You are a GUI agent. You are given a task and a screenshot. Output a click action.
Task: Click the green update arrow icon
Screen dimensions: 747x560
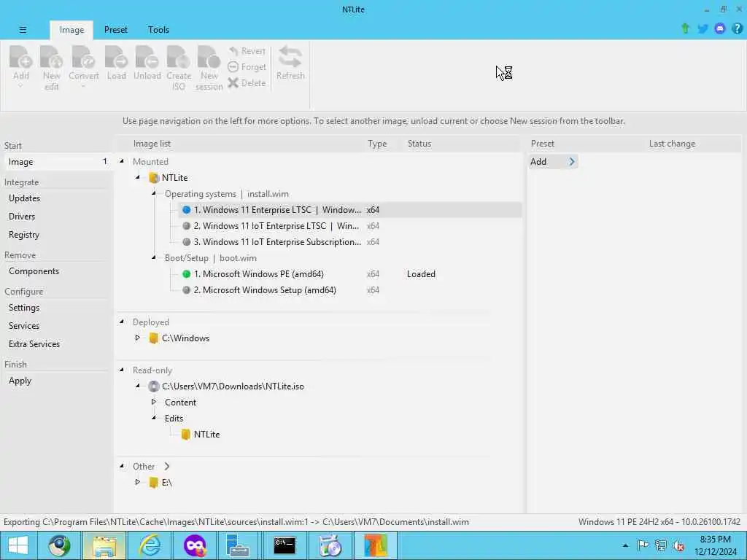click(x=685, y=28)
